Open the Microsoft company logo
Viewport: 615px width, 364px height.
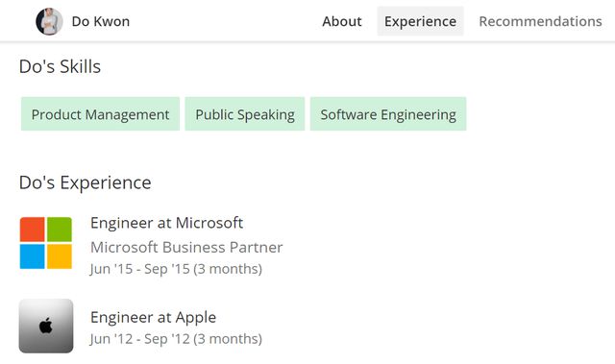pyautogui.click(x=46, y=243)
